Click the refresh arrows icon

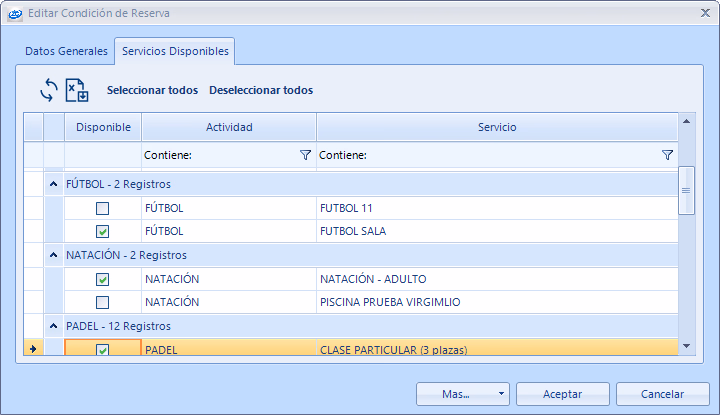point(49,90)
